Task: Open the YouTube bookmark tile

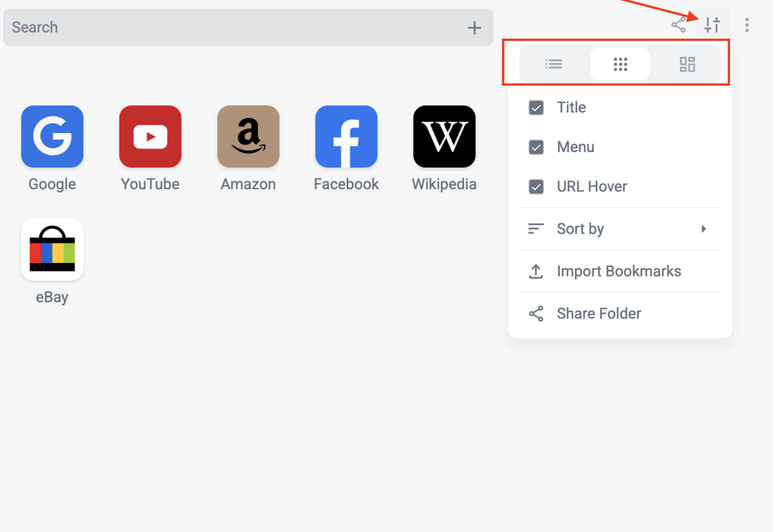Action: [150, 136]
